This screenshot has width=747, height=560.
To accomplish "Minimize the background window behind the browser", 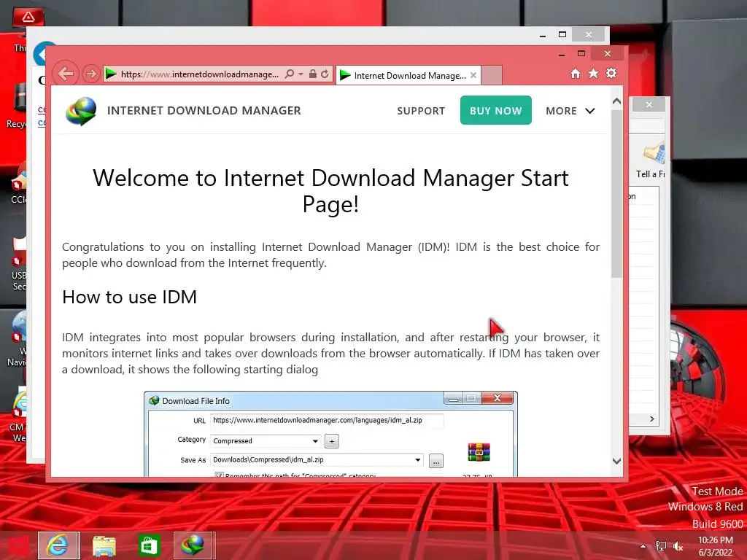I will [x=543, y=35].
